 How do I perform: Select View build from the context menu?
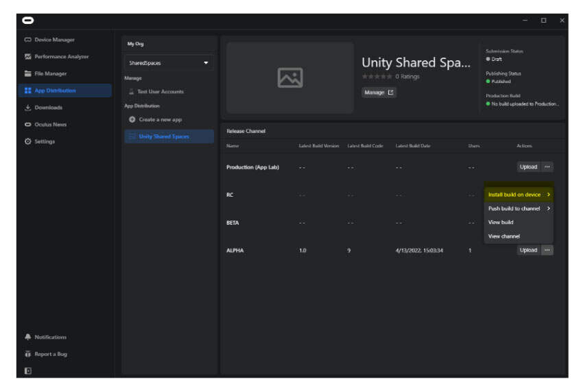[x=501, y=222]
